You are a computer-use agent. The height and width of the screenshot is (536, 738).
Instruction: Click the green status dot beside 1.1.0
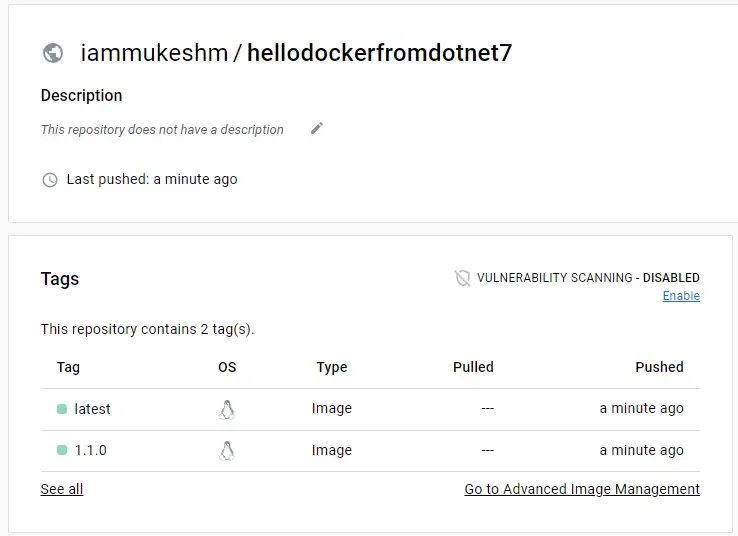click(62, 451)
